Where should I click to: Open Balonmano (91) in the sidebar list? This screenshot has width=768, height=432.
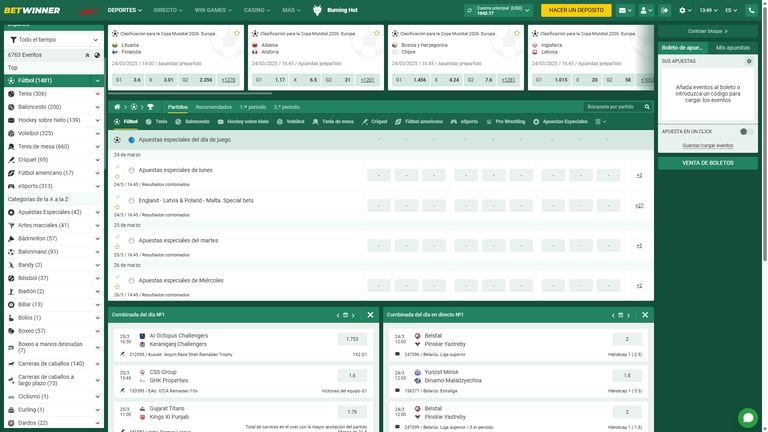pyautogui.click(x=54, y=252)
